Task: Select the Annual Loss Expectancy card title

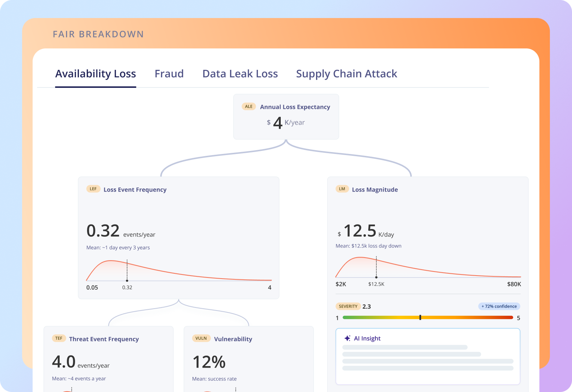Action: pos(295,107)
